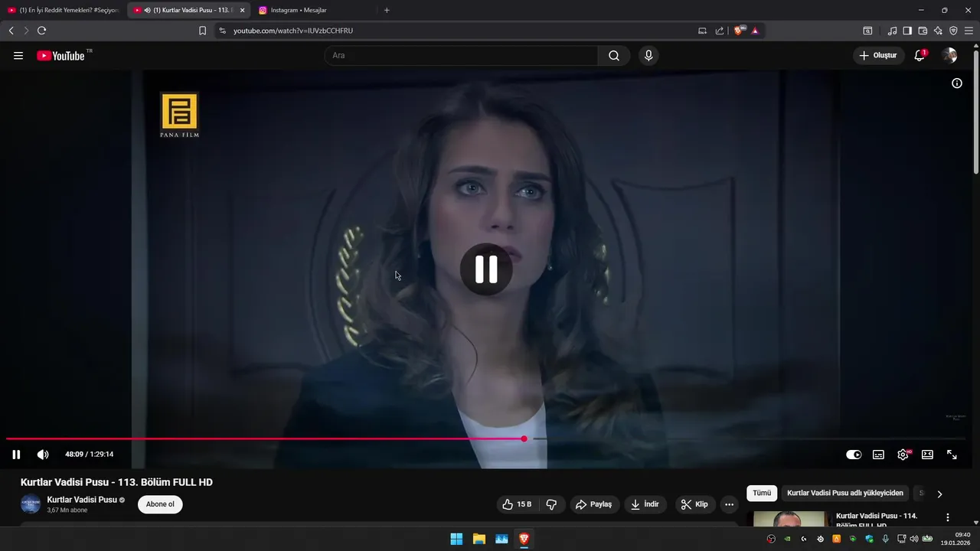
Task: Click Brave icon in taskbar
Action: [524, 539]
